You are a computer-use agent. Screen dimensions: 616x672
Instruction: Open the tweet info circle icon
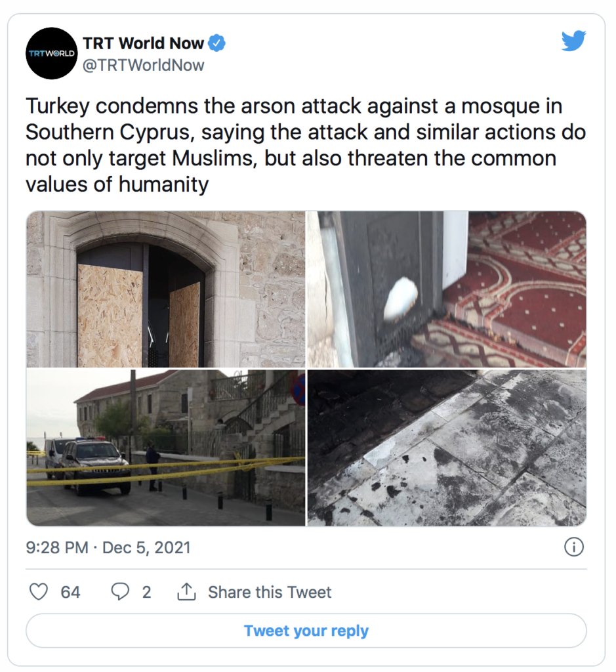click(574, 547)
